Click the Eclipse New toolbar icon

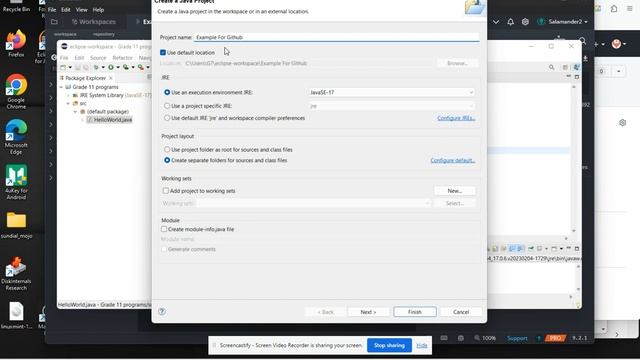coord(63,67)
